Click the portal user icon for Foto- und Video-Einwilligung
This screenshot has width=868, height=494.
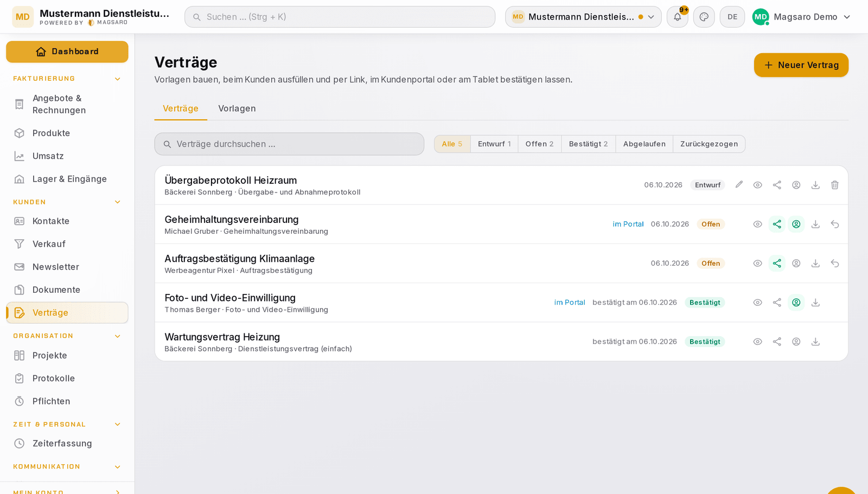pos(796,303)
